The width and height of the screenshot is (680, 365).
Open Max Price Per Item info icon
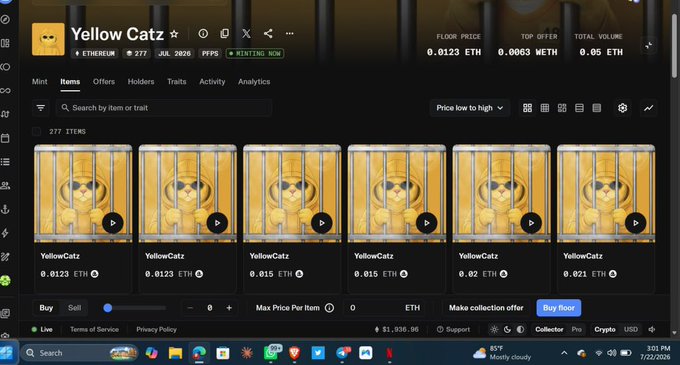[330, 308]
